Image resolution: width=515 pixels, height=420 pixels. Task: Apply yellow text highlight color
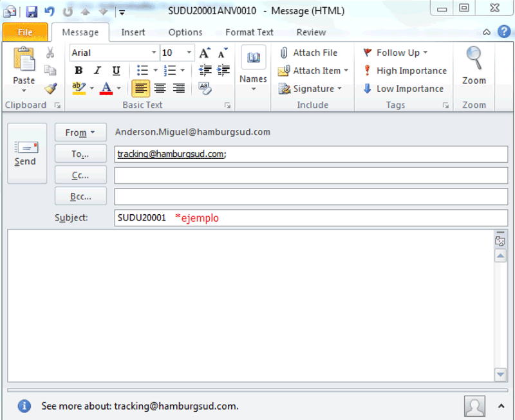[x=79, y=89]
